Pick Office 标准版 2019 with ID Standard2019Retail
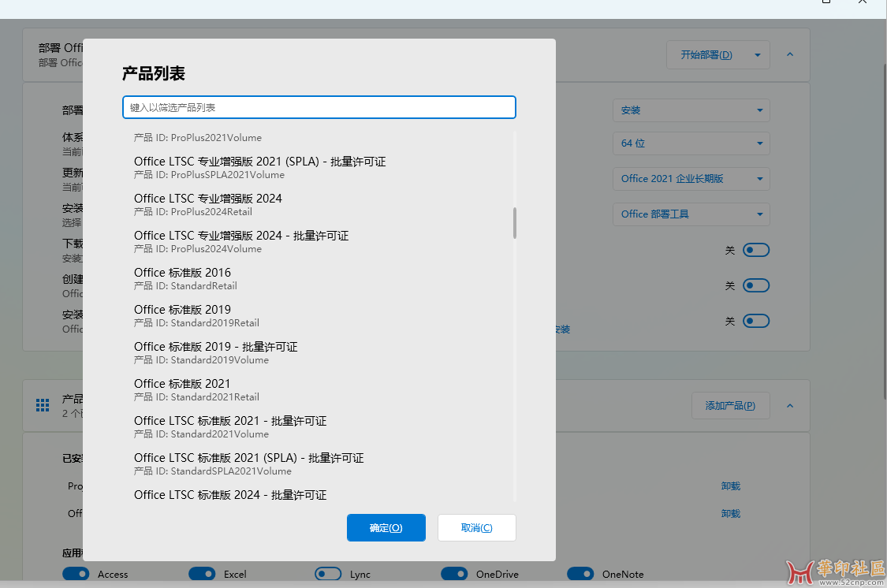This screenshot has height=588, width=887. click(319, 316)
